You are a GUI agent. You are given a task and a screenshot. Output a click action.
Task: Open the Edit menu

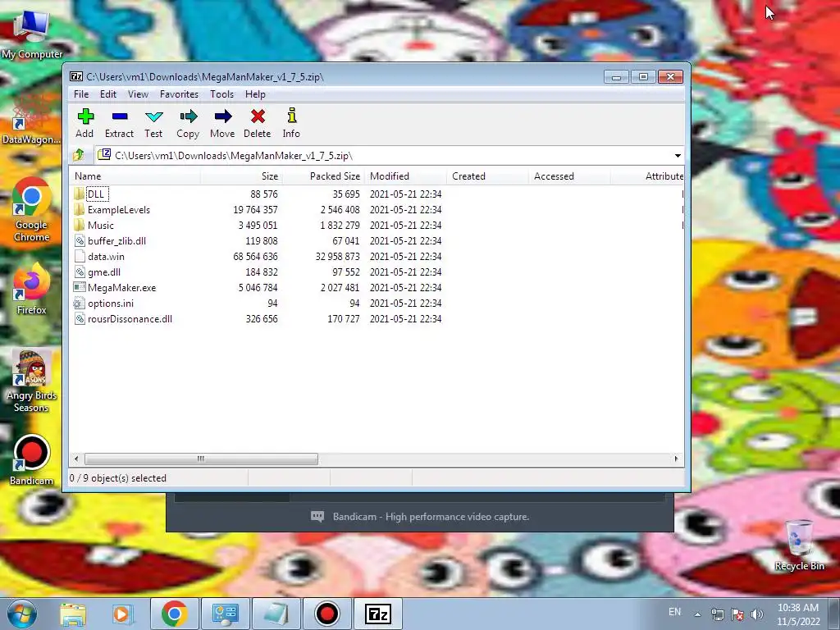pyautogui.click(x=108, y=94)
